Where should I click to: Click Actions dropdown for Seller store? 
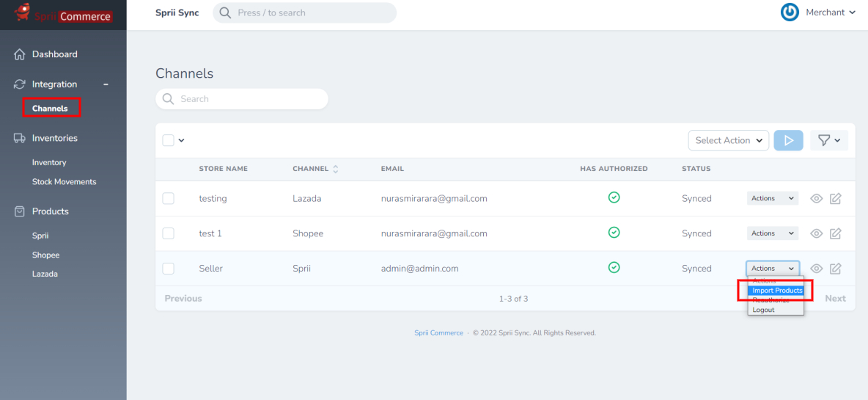[x=773, y=268]
